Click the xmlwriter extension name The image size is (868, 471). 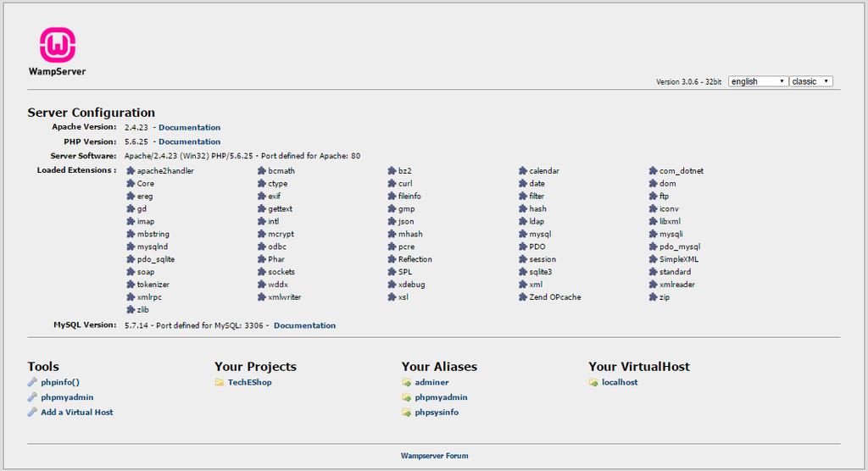tap(285, 296)
